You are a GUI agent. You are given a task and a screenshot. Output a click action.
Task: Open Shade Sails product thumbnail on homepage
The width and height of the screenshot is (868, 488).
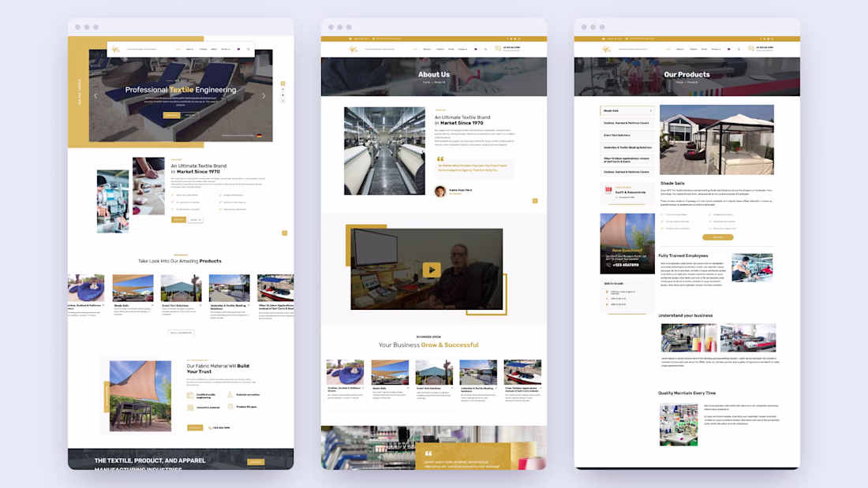(133, 289)
